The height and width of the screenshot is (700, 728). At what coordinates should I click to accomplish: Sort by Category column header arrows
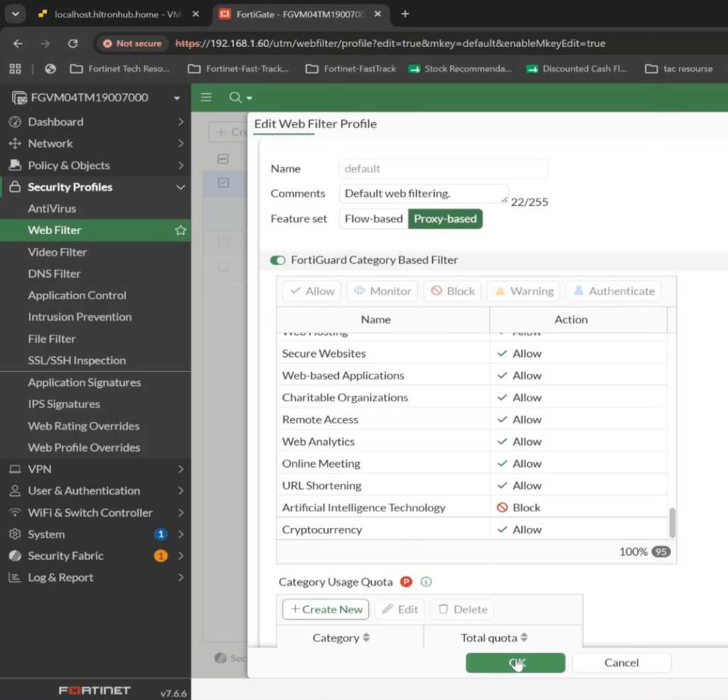[x=366, y=637]
